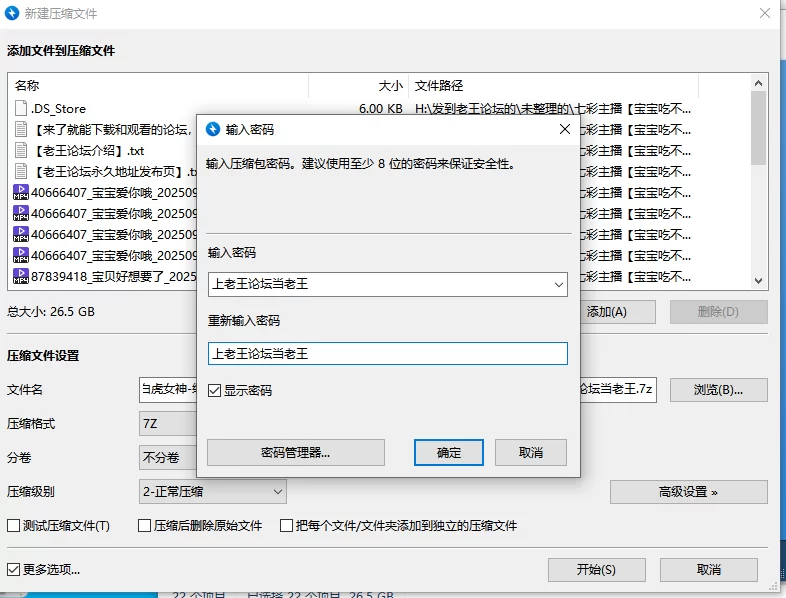Click the 重新输入密码 text field
The height and width of the screenshot is (598, 786).
[387, 354]
